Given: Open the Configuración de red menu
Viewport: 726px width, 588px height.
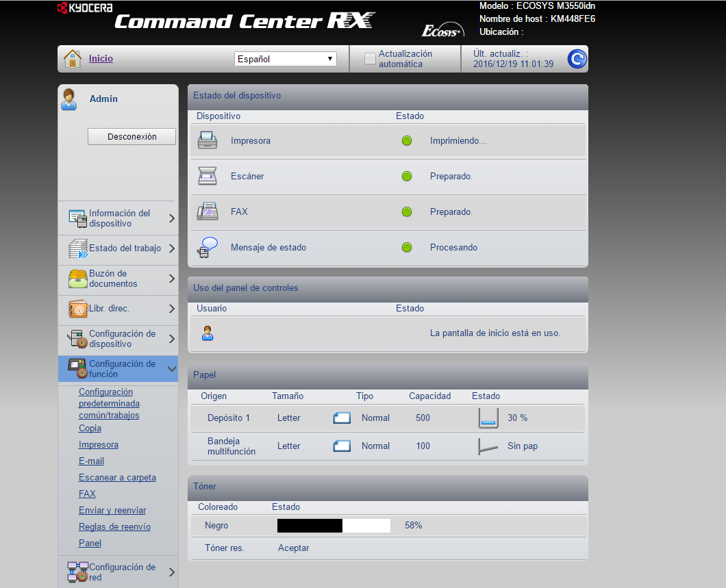Looking at the screenshot, I should (x=118, y=572).
